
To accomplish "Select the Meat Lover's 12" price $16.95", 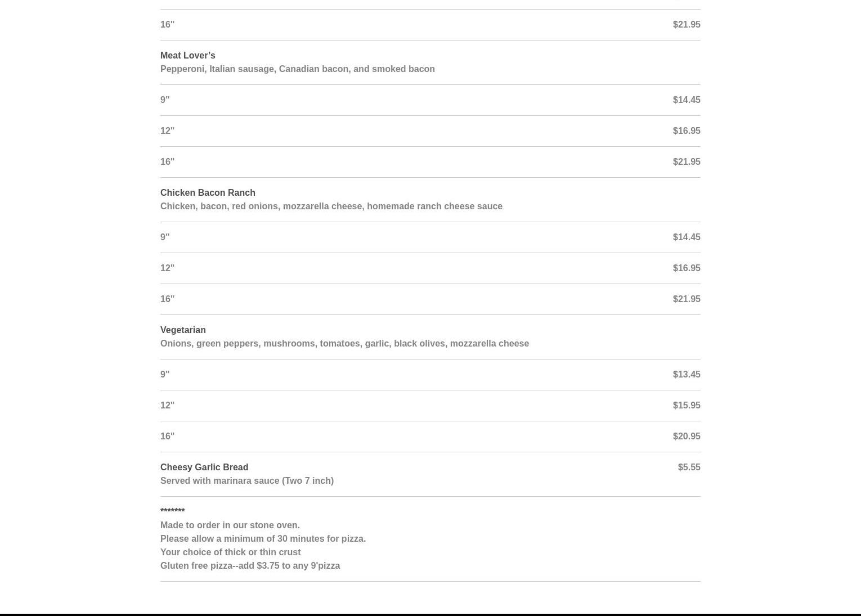I will (x=686, y=131).
